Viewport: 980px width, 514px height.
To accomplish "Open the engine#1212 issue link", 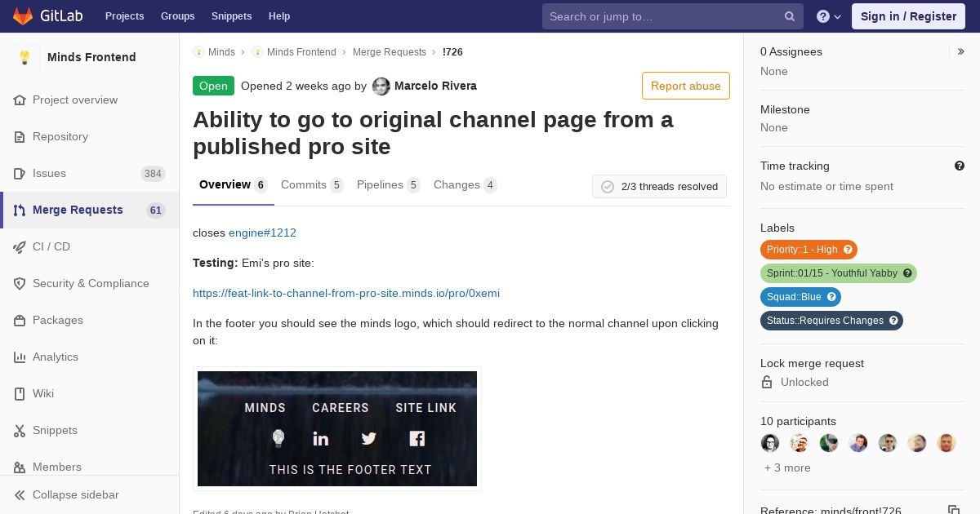I will point(262,233).
